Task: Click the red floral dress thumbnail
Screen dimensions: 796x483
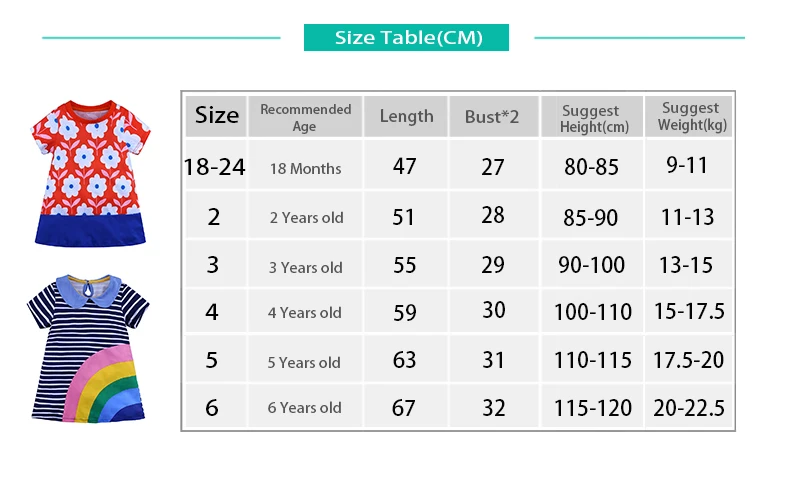Action: tap(90, 173)
